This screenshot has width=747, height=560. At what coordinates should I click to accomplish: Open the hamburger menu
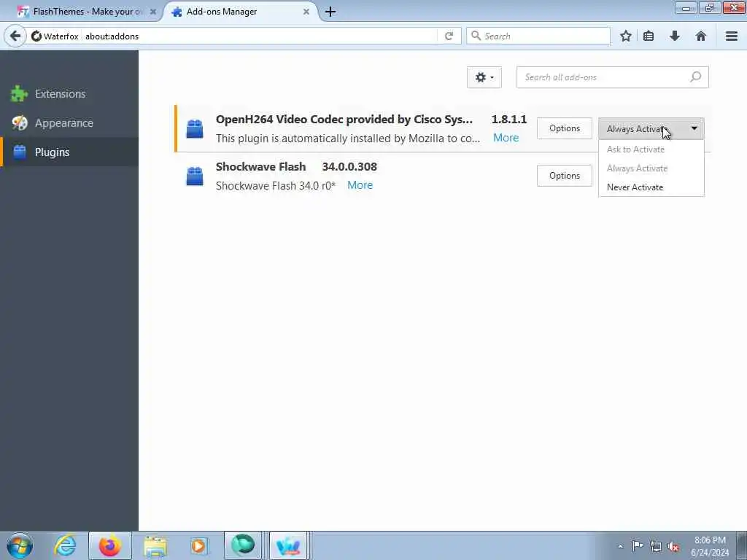732,36
